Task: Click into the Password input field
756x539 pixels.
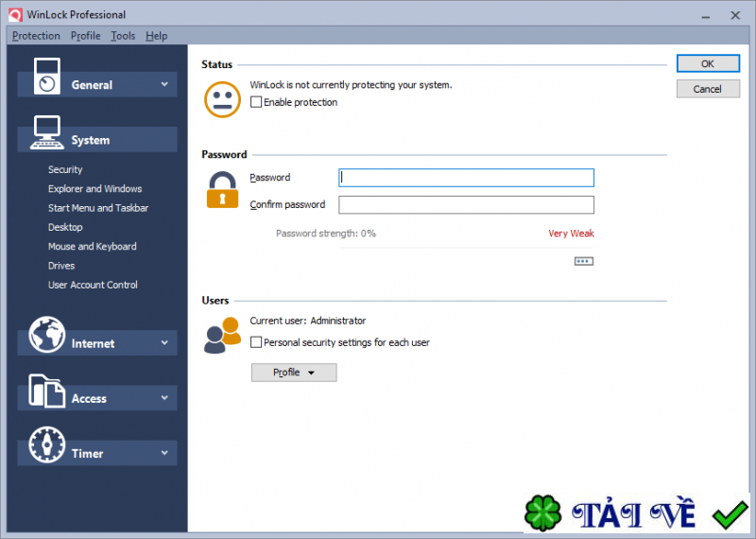Action: tap(466, 178)
